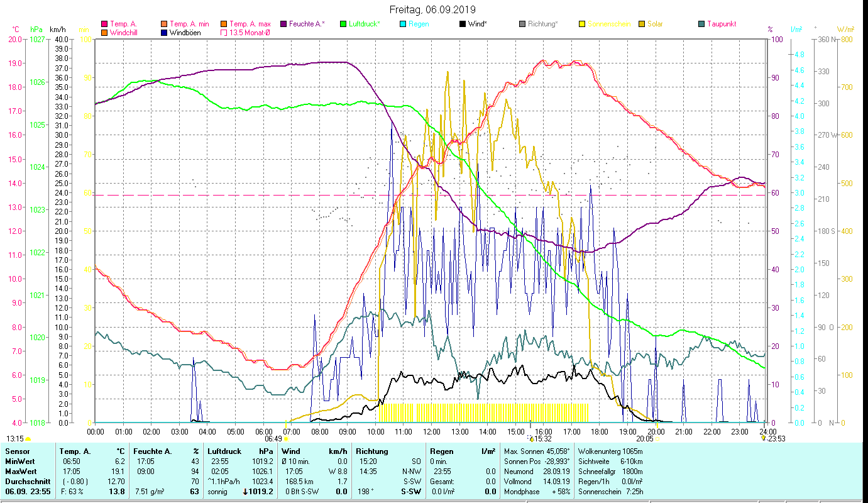This screenshot has width=868, height=503.
Task: Click the Luftdruck column header in table
Action: (224, 451)
